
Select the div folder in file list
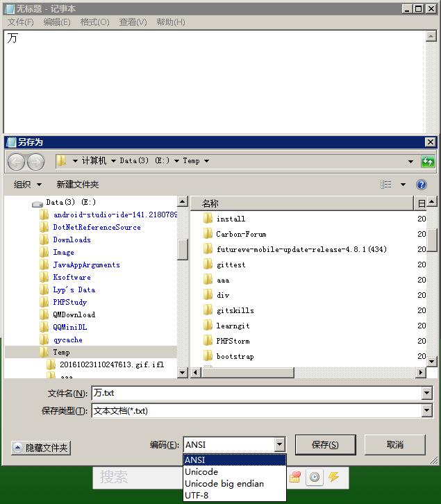223,295
